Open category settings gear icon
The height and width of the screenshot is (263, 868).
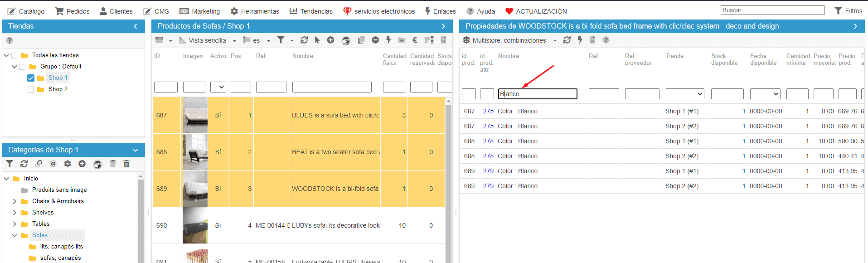[x=68, y=164]
